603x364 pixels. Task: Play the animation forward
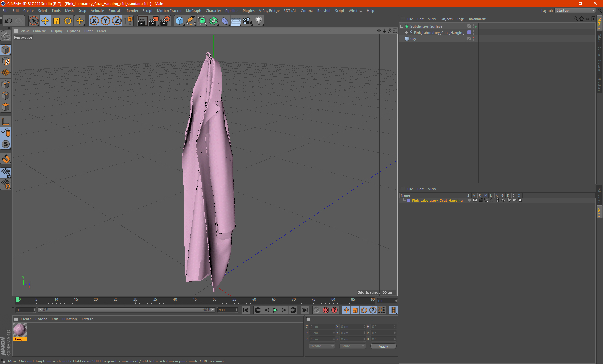tap(275, 310)
